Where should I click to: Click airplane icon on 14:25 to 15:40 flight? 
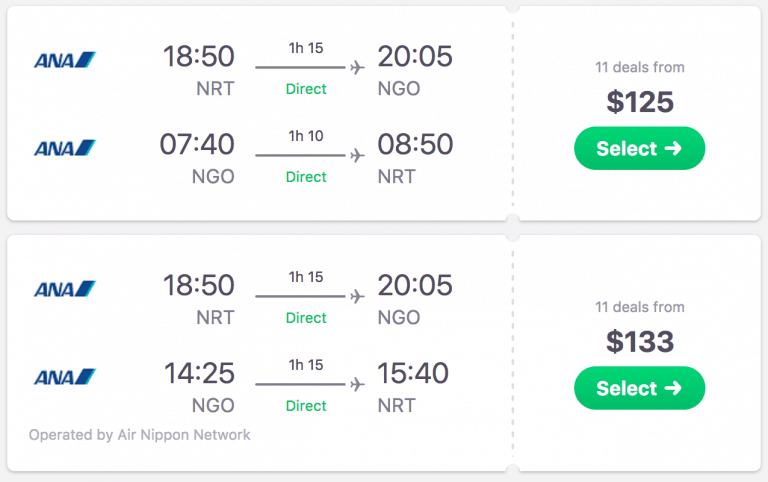pos(357,384)
